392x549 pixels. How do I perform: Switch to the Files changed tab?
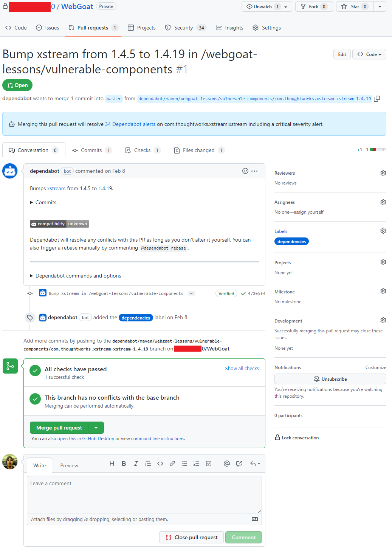tap(199, 150)
